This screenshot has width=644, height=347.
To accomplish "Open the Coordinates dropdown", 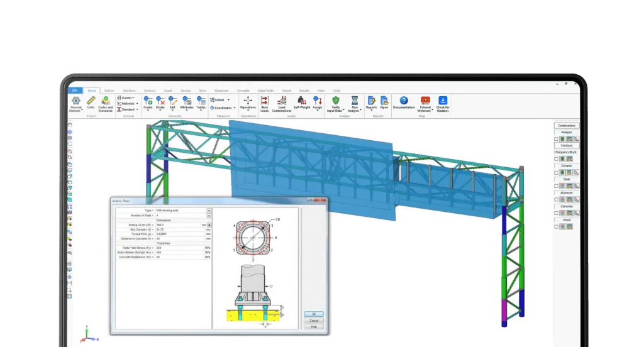I will [x=223, y=107].
